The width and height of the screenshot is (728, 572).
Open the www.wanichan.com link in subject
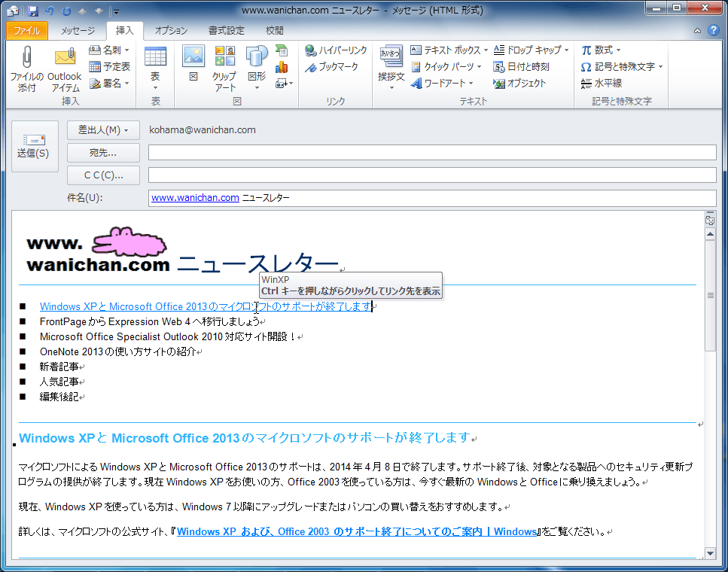(x=195, y=198)
